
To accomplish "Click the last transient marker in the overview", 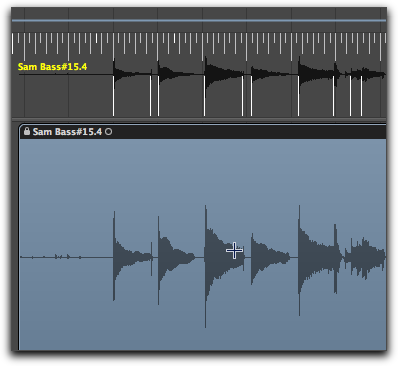I will point(362,96).
